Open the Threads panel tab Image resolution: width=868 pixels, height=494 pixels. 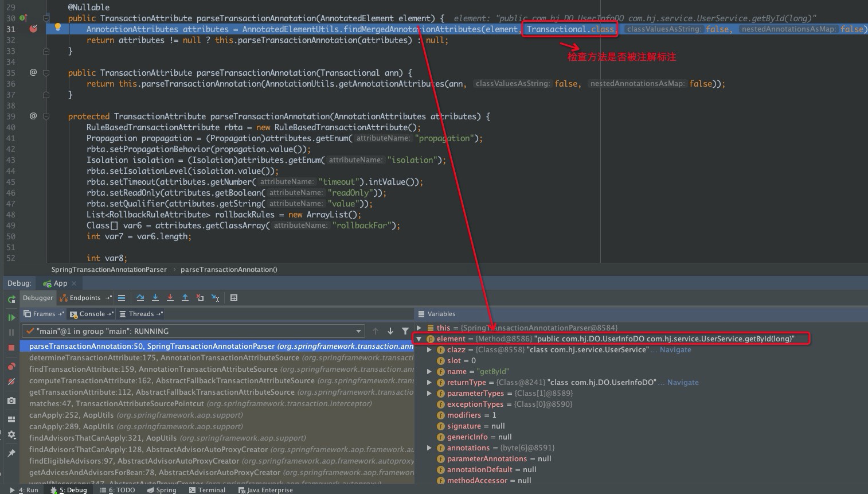(142, 314)
